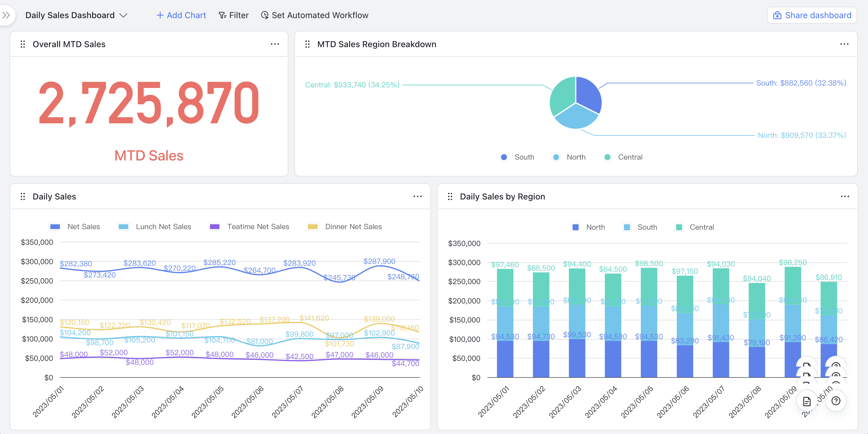The width and height of the screenshot is (868, 434).
Task: Grab the Overall MTD Sales drag handle
Action: click(23, 44)
